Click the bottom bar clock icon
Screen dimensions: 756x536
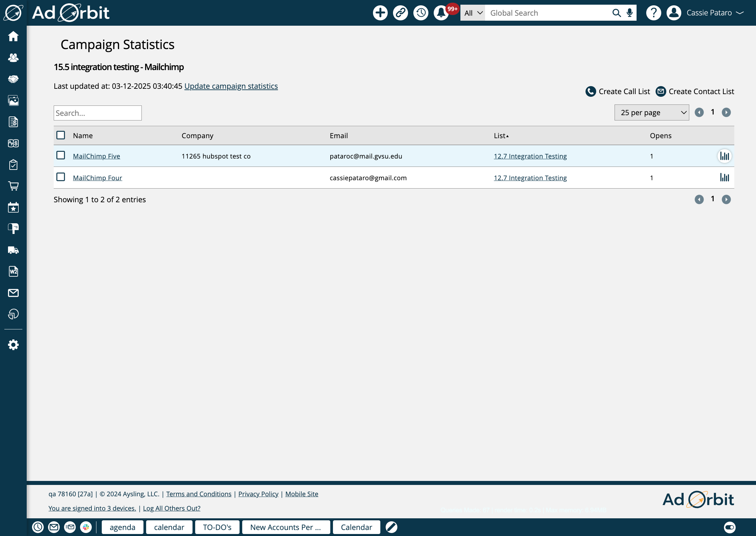coord(38,527)
